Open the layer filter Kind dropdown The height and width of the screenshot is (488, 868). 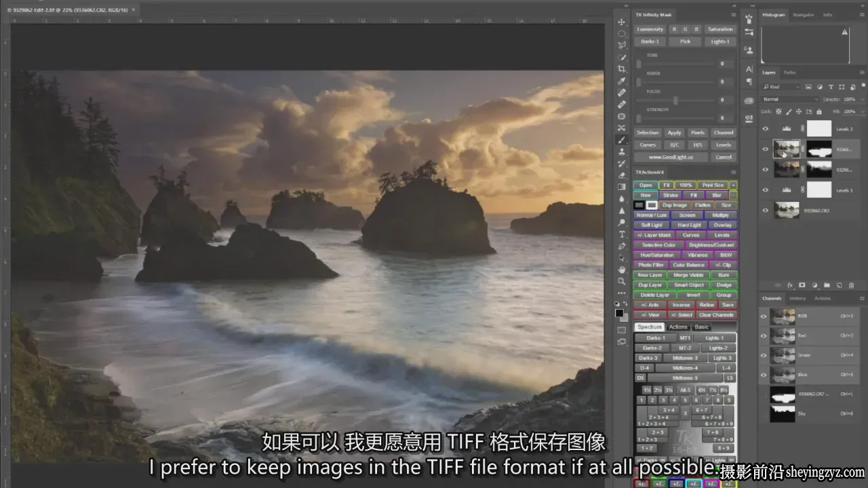[781, 87]
